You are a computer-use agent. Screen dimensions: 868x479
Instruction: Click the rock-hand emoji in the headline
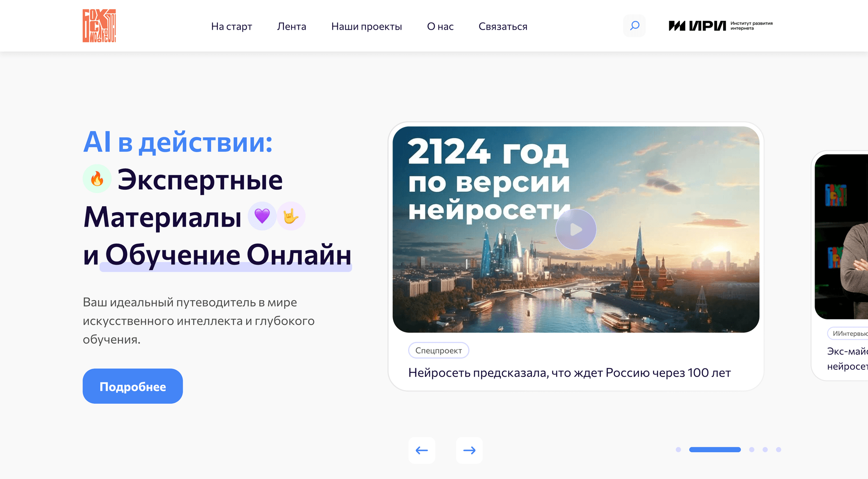click(x=291, y=216)
